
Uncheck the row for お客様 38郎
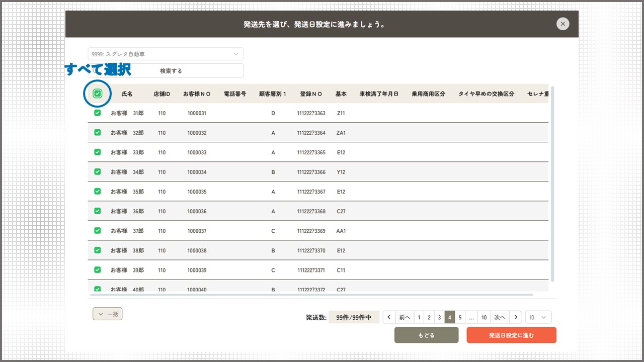[98, 250]
